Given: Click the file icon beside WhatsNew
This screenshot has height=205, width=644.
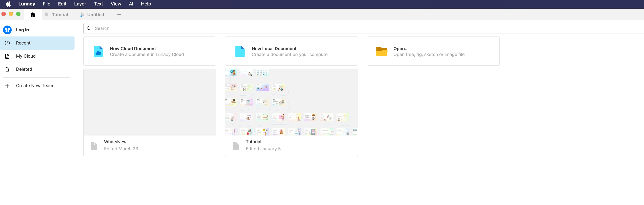Looking at the screenshot, I should [x=94, y=146].
